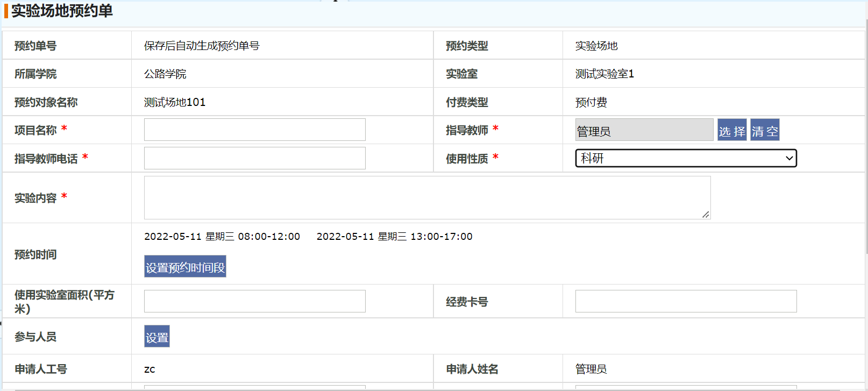Focus the 指导教师电话 text box
868x391 pixels.
(254, 158)
